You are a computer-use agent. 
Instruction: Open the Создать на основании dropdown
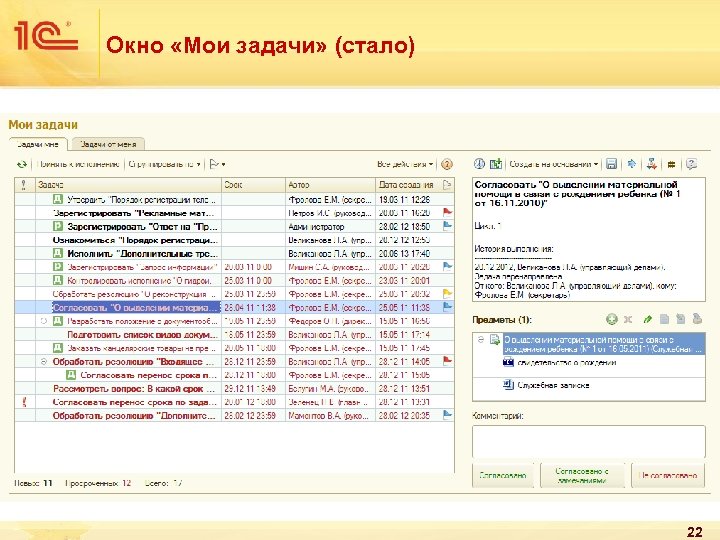point(554,164)
